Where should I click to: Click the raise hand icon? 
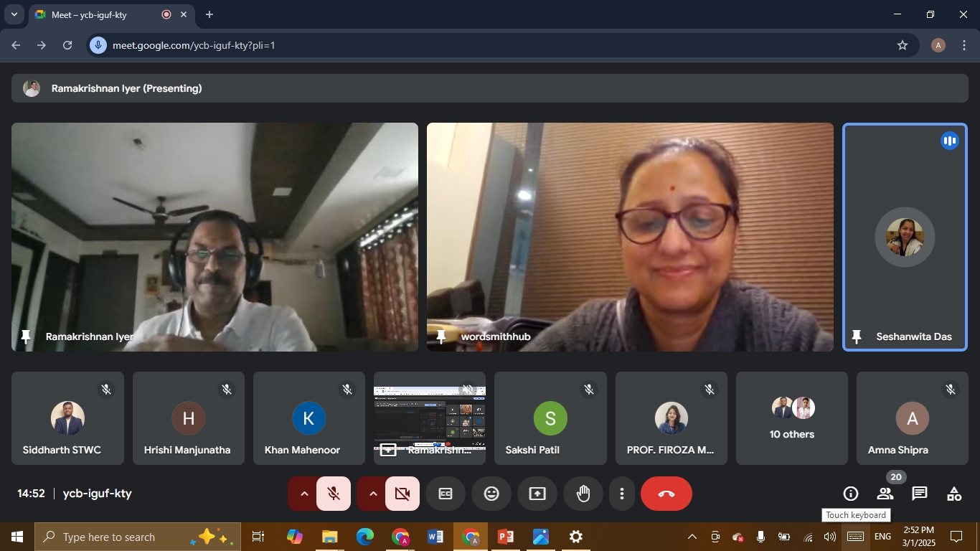coord(583,494)
